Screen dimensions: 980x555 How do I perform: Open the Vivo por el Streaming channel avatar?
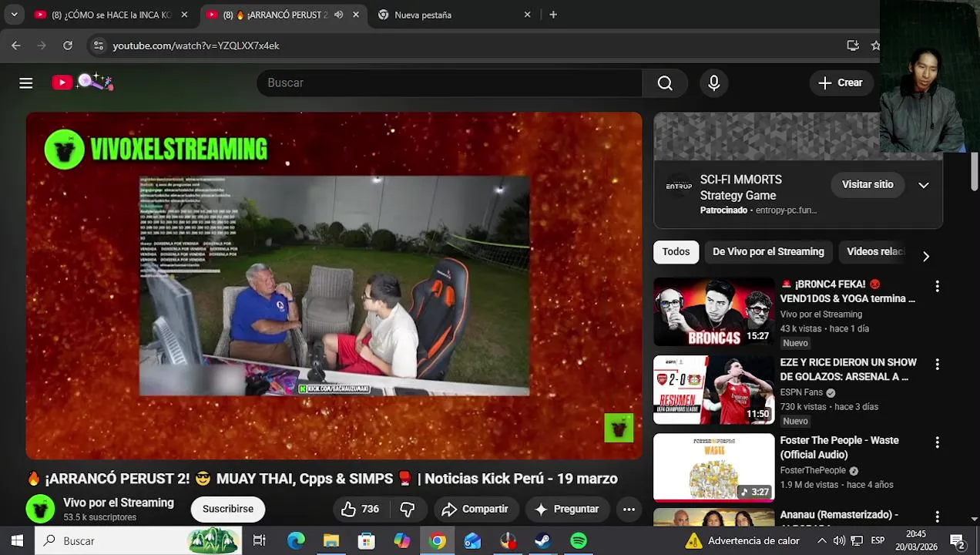click(40, 509)
